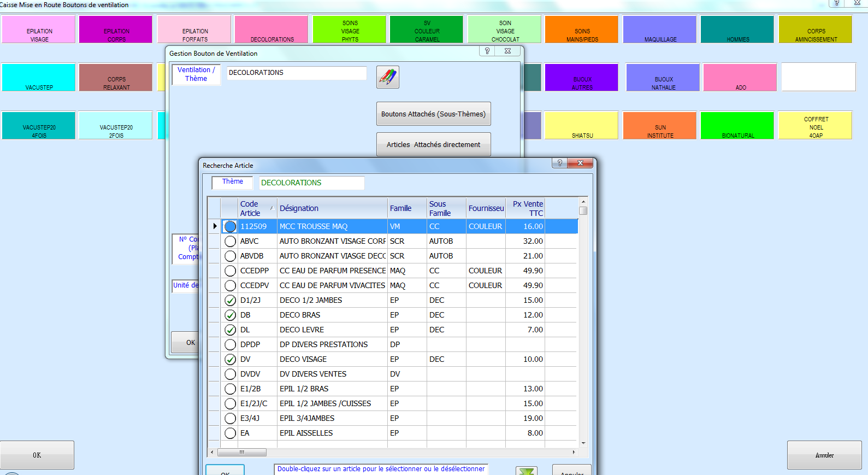This screenshot has height=475, width=868.
Task: Close the Recherche Article dialog
Action: pos(580,163)
